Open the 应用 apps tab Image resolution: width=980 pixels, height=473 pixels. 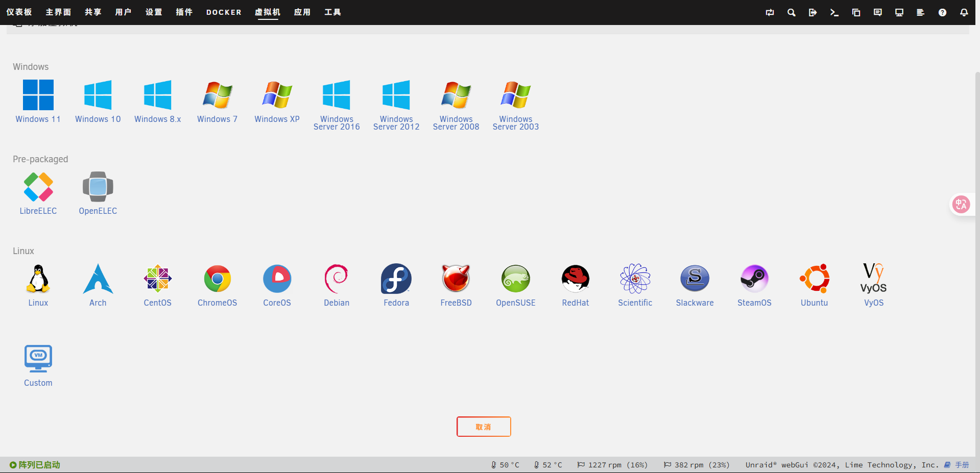pos(302,12)
